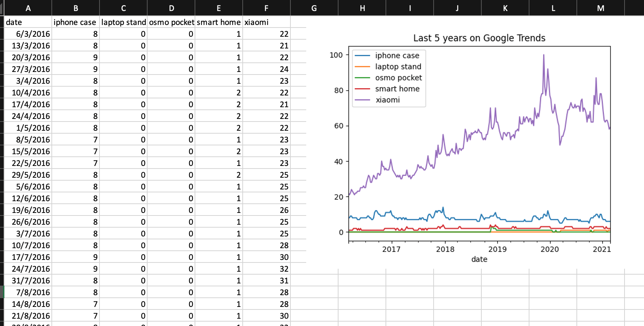Select the date cell 24/4/2016
This screenshot has height=326, width=644.
click(x=28, y=116)
